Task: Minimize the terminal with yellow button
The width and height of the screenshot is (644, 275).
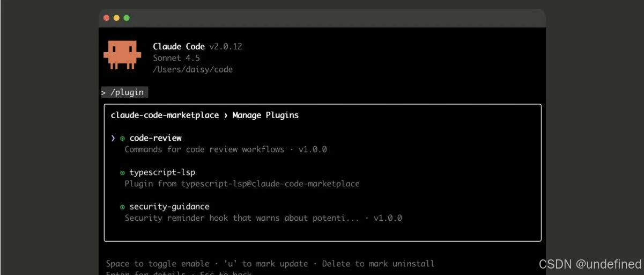Action: coord(116,18)
